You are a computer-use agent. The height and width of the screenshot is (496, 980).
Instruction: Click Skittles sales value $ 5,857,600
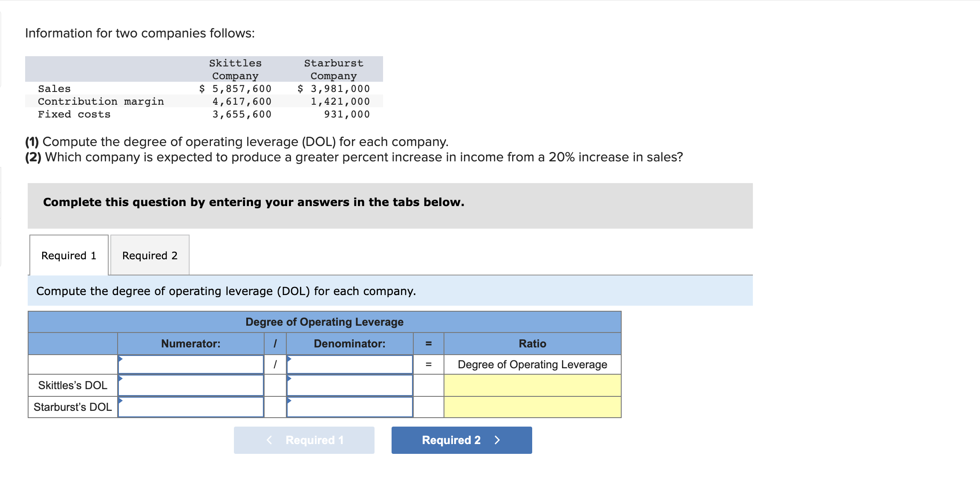tap(235, 89)
